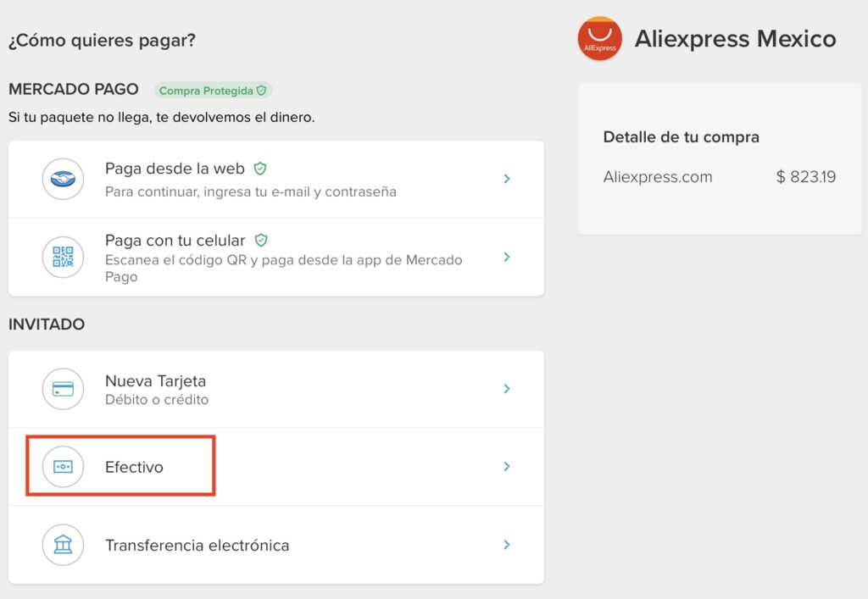The height and width of the screenshot is (599, 868).
Task: Choose Paga con tu celular option
Action: point(276,258)
